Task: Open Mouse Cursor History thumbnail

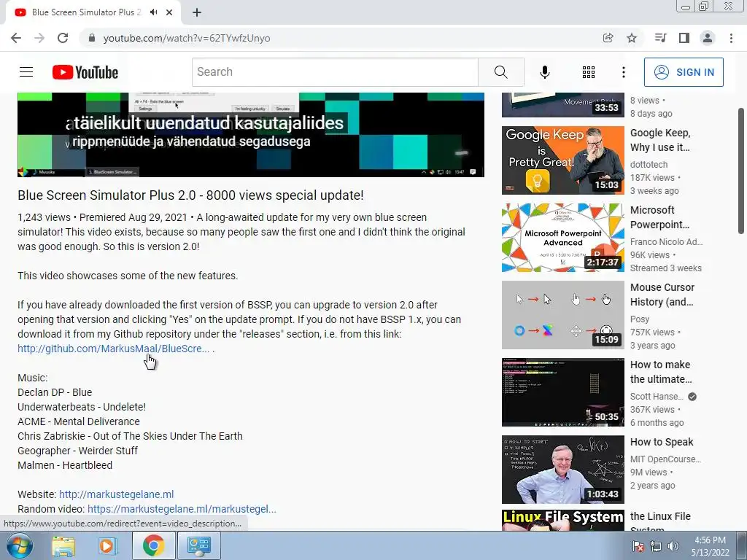Action: click(x=562, y=315)
